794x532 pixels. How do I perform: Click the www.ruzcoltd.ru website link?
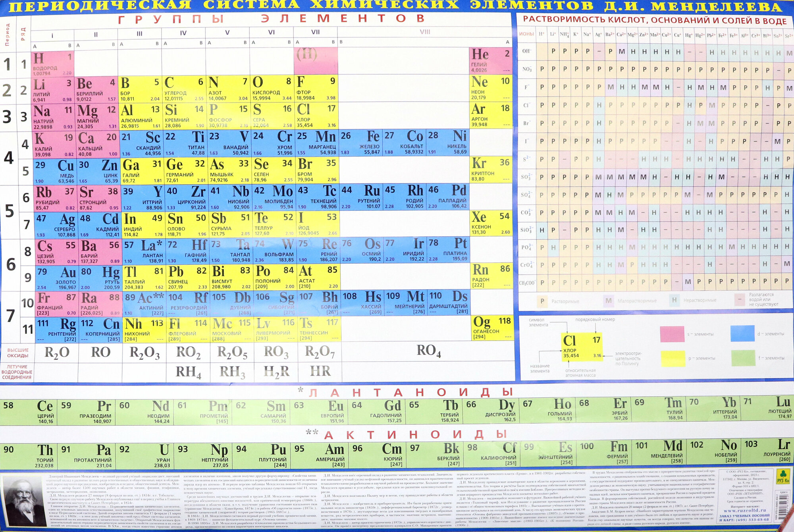[x=744, y=510]
